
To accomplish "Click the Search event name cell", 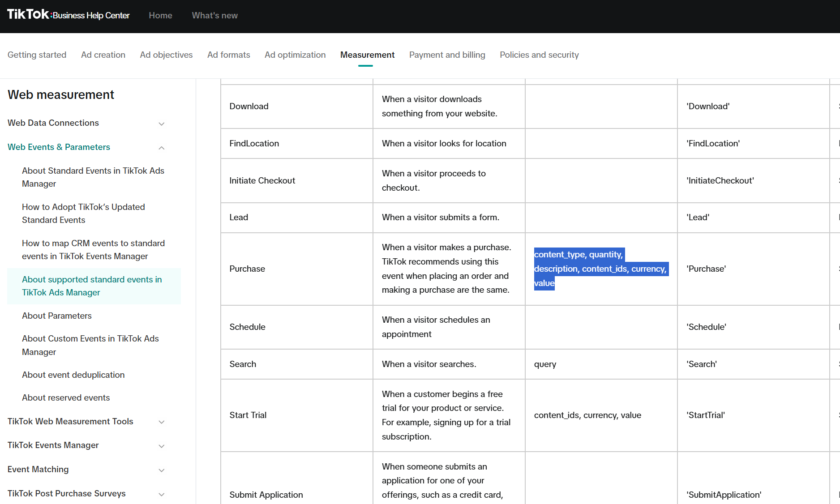I will pyautogui.click(x=297, y=364).
